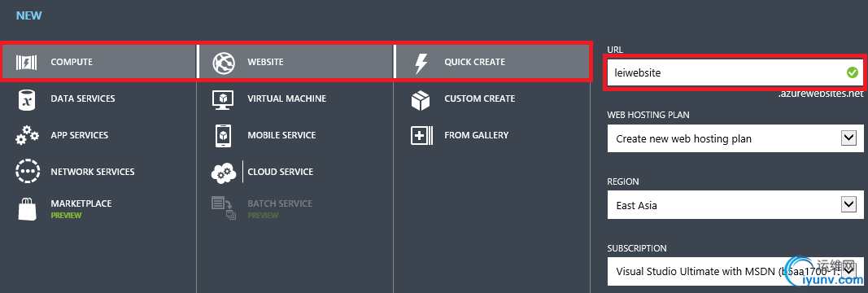Image resolution: width=868 pixels, height=293 pixels.
Task: Click the NEW heading
Action: (x=28, y=15)
